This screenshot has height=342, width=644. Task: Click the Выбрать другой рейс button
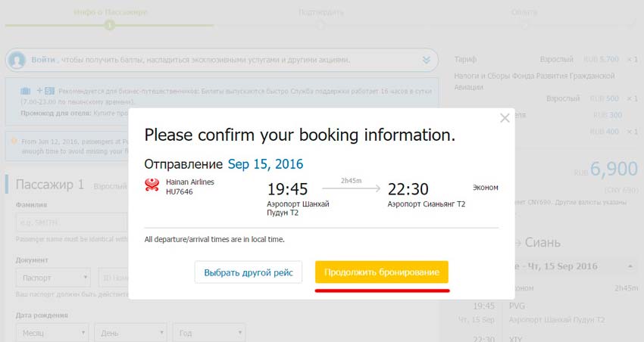249,272
